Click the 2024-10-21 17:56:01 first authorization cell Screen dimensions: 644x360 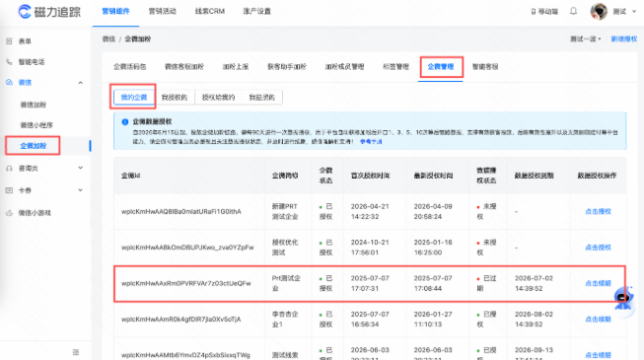[370, 248]
